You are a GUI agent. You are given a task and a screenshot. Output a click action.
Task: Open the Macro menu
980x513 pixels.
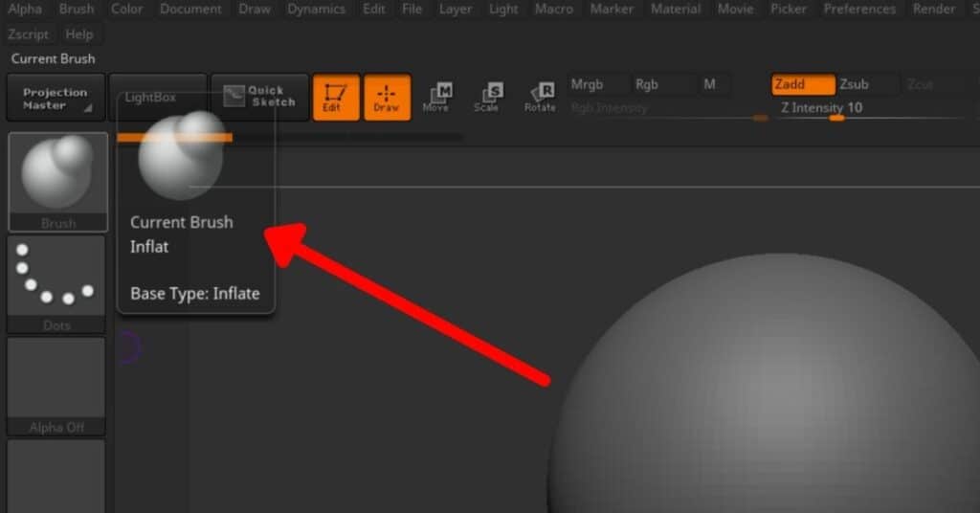554,9
